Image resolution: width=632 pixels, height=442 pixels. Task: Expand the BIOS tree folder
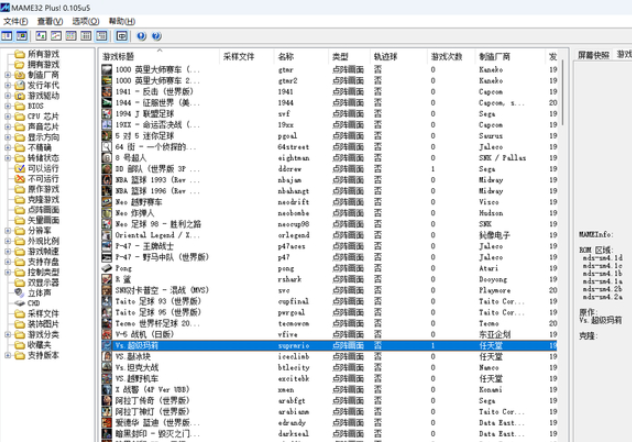(x=8, y=106)
